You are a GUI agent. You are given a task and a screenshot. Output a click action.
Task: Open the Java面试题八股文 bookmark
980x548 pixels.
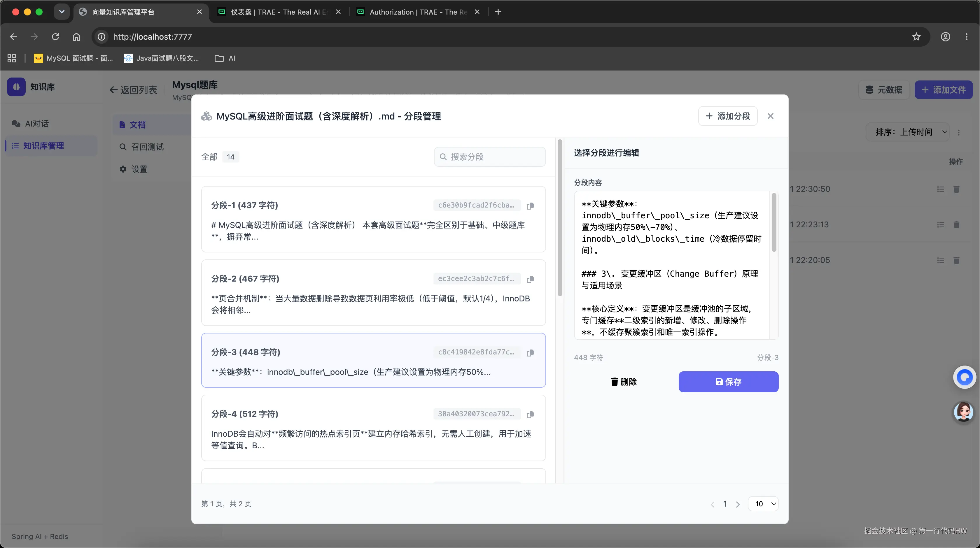pos(162,58)
